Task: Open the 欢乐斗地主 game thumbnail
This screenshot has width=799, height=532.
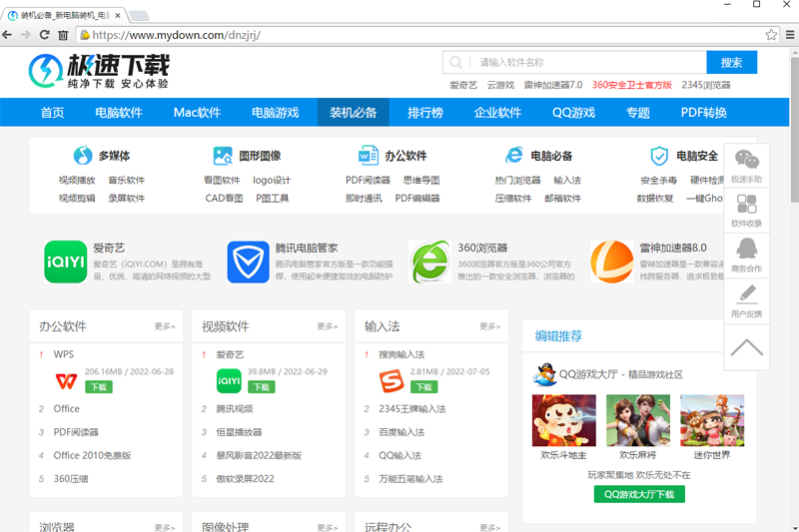Action: click(563, 420)
